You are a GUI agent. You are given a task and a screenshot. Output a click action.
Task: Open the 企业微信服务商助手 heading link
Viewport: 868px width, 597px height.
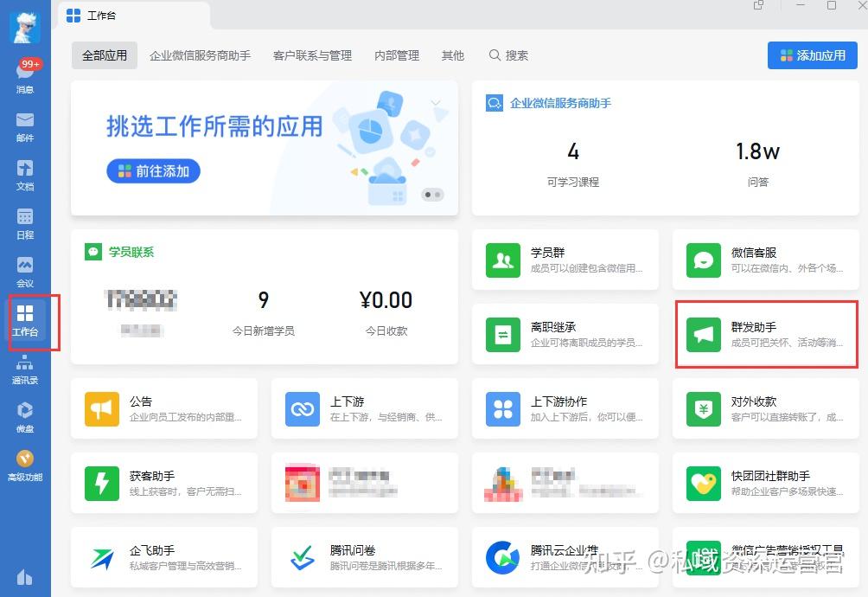pos(560,103)
